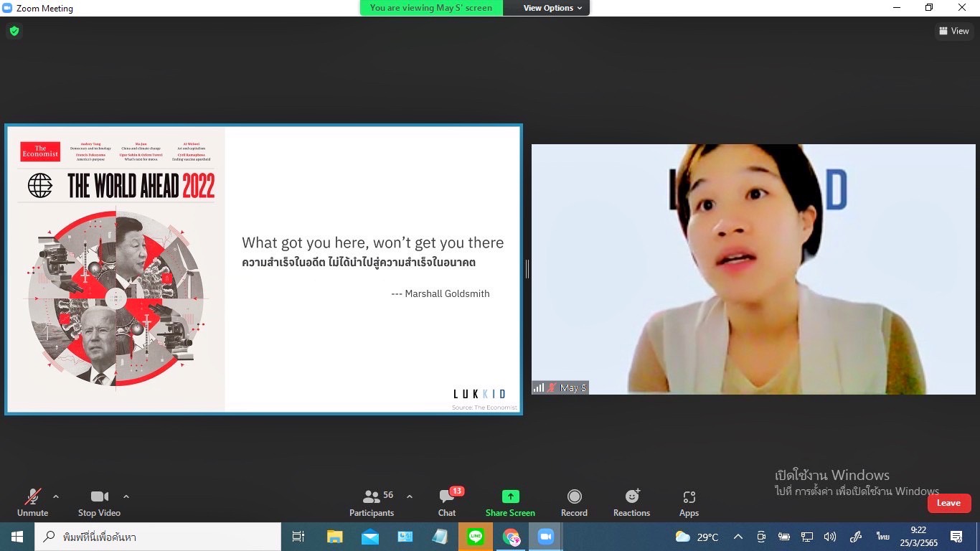The width and height of the screenshot is (980, 551).
Task: Open network status tray icon
Action: 807,537
